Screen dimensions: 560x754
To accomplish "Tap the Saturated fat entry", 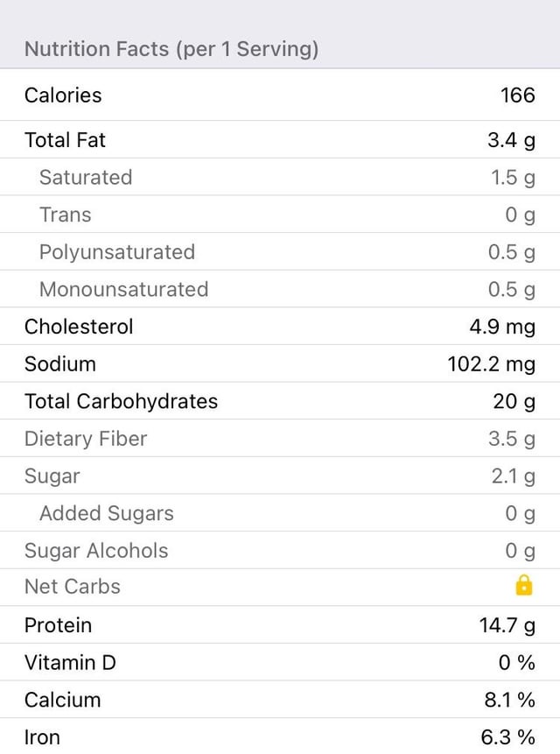I will (x=280, y=177).
